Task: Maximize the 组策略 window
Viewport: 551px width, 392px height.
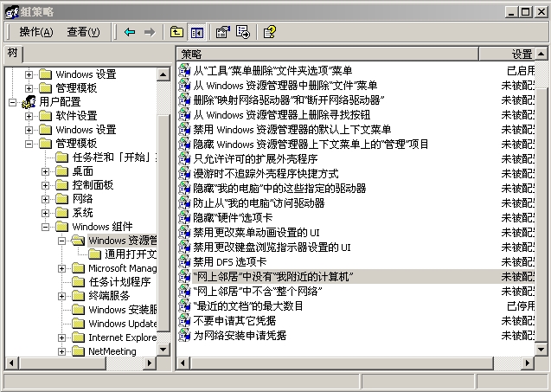Action: coord(526,12)
